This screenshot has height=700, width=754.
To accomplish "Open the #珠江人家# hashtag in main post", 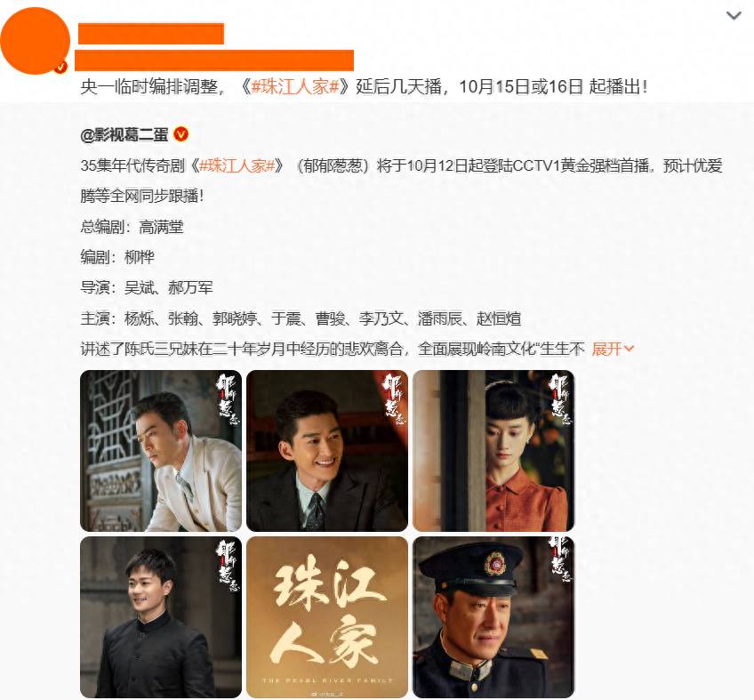I will [x=296, y=86].
